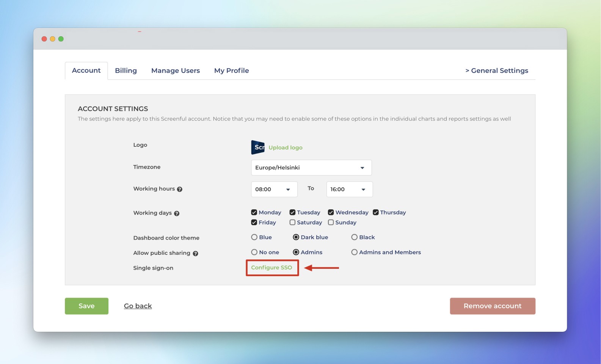
Task: Click the Remove account button
Action: (x=493, y=306)
